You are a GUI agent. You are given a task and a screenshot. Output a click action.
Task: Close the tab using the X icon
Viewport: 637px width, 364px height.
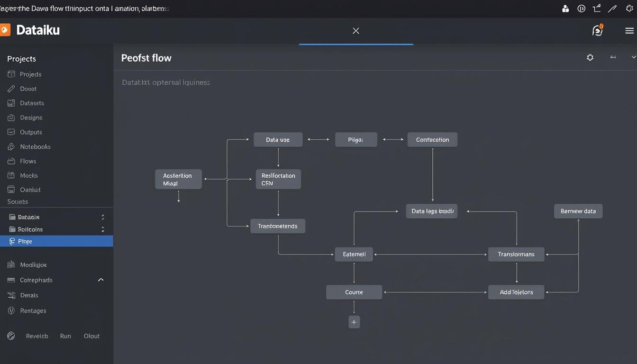click(x=356, y=31)
